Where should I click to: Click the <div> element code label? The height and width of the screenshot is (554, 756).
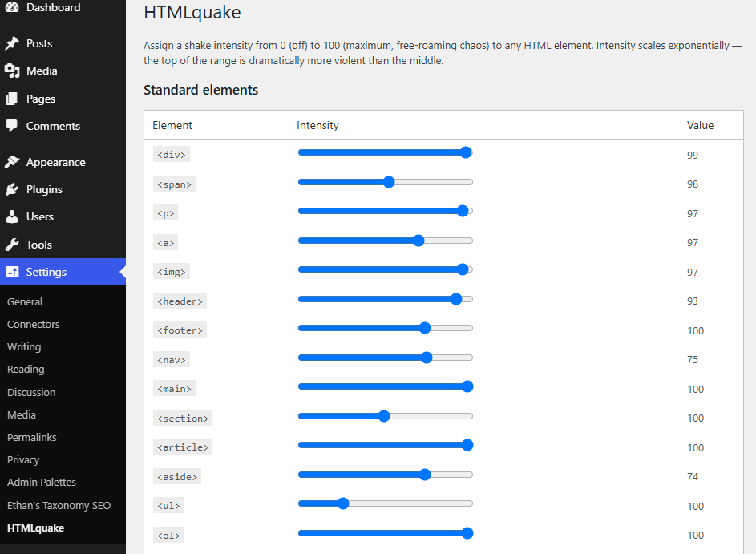coord(171,154)
